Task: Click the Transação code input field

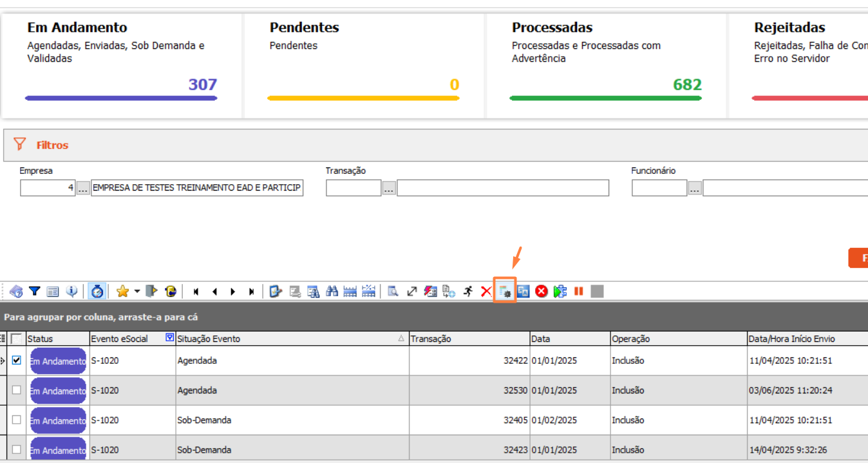Action: [354, 188]
